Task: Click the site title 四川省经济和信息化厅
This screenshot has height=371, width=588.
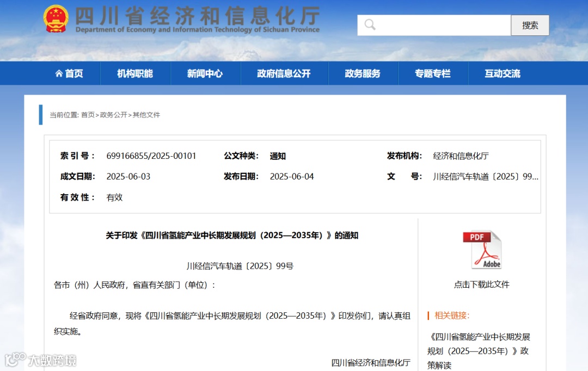Action: (198, 15)
